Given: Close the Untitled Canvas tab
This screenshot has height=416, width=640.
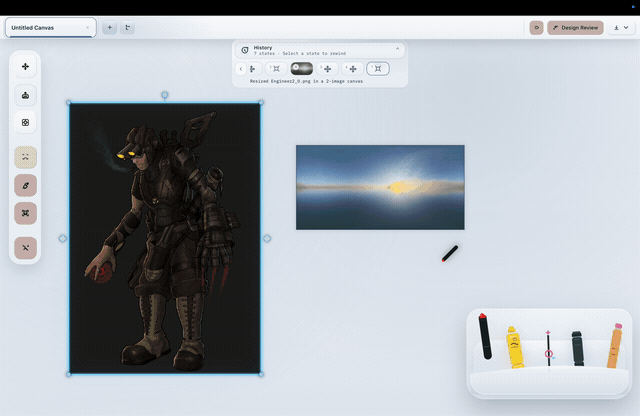Looking at the screenshot, I should point(87,27).
